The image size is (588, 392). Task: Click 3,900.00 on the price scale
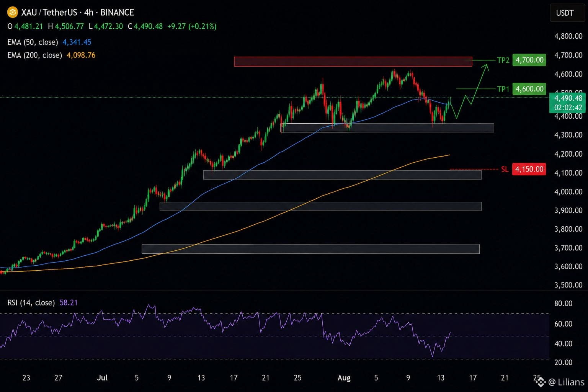tap(568, 211)
